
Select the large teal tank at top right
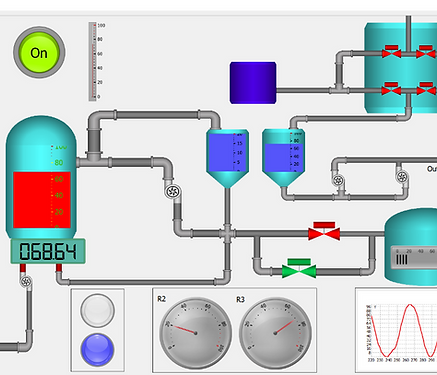401,68
